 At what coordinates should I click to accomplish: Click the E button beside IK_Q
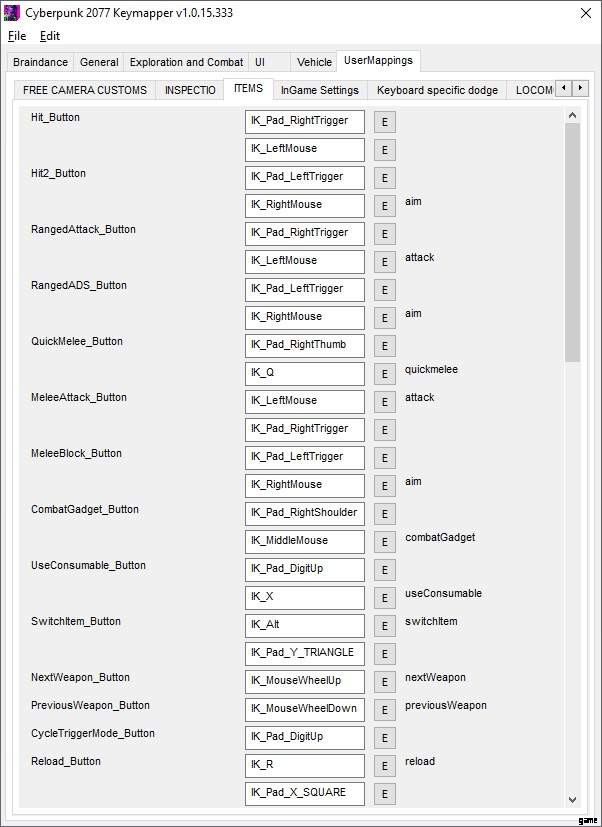(385, 374)
